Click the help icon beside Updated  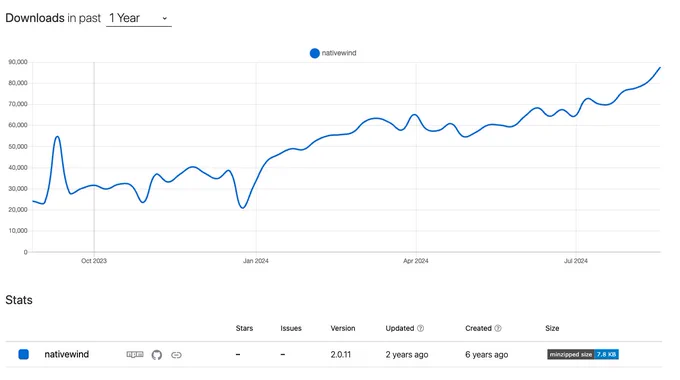(x=420, y=328)
